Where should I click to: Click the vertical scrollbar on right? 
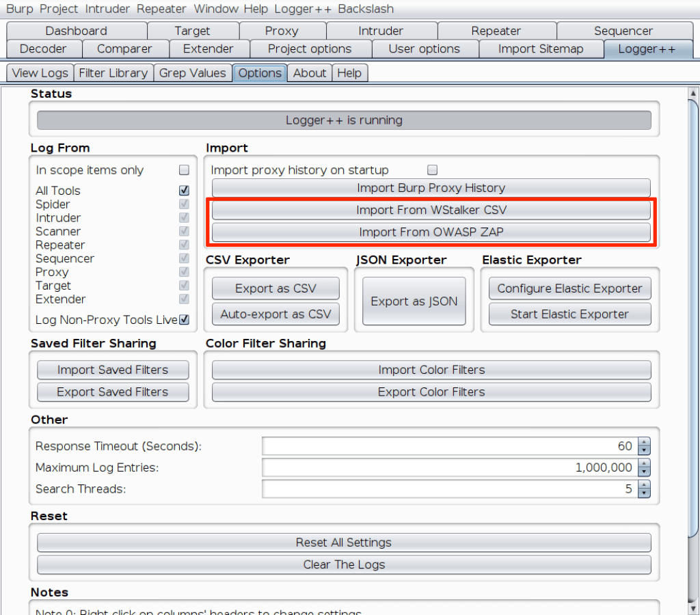click(692, 314)
